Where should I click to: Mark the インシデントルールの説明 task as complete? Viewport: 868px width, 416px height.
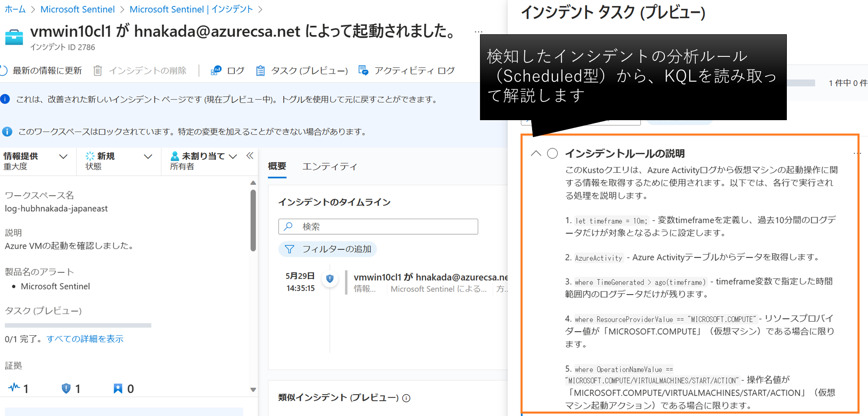tap(552, 154)
